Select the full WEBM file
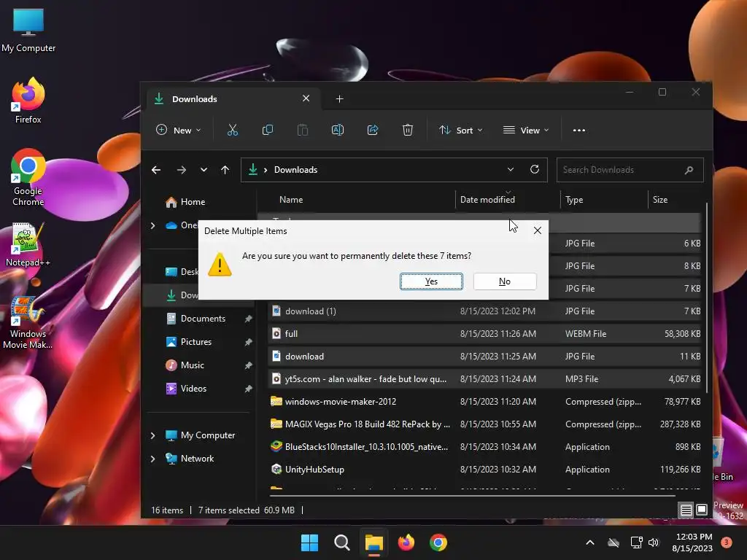Image resolution: width=747 pixels, height=560 pixels. point(484,334)
